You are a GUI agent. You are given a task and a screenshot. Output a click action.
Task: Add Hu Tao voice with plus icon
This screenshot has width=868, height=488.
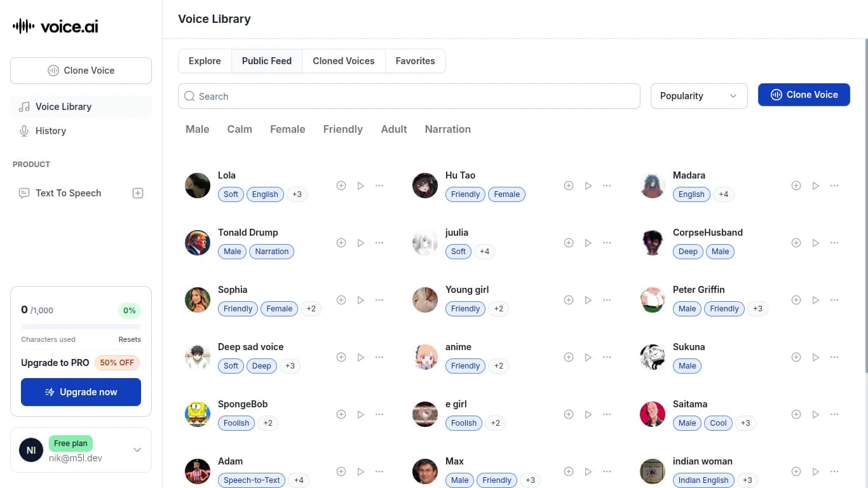pos(569,186)
